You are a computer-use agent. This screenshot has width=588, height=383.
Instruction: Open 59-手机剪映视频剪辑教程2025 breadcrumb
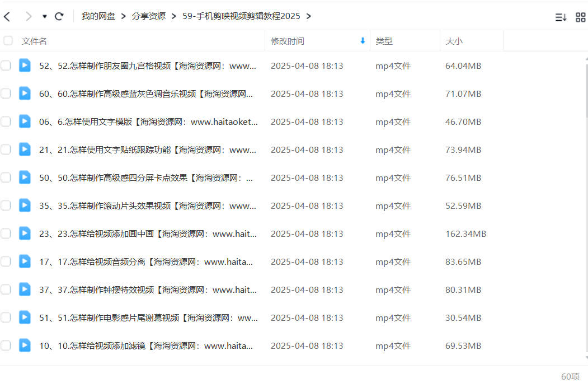pyautogui.click(x=241, y=16)
